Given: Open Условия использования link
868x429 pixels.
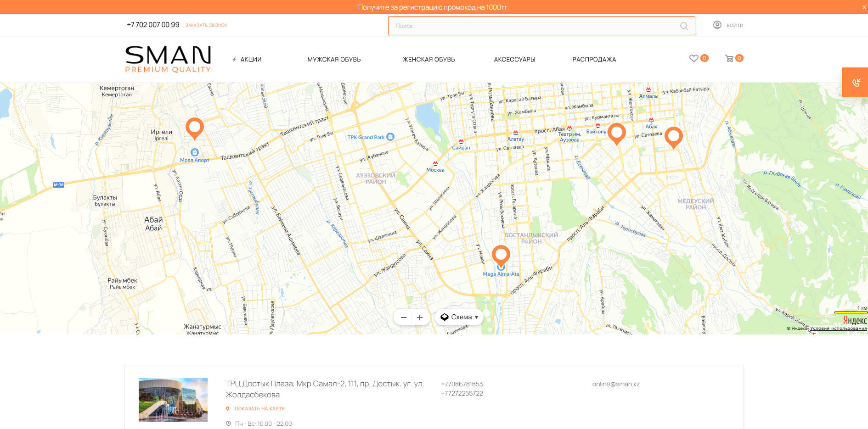Looking at the screenshot, I should tap(838, 329).
